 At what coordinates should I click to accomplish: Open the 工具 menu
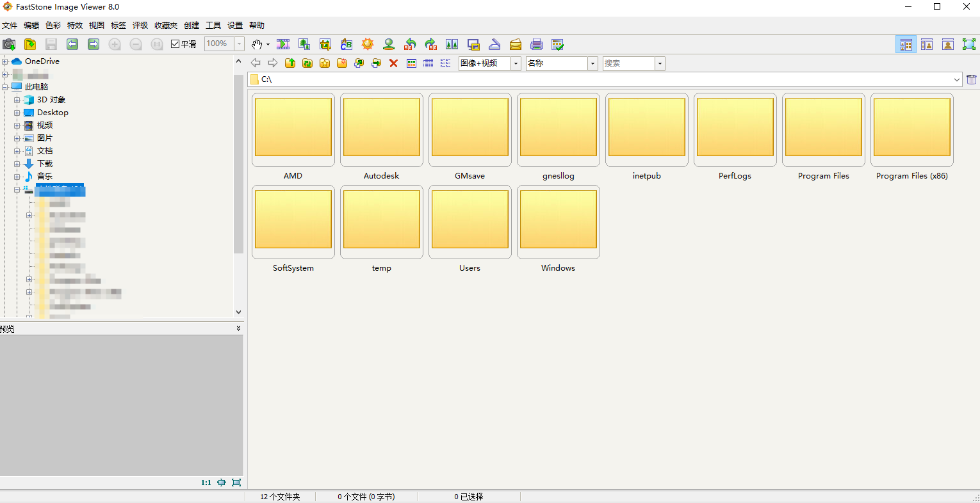213,26
